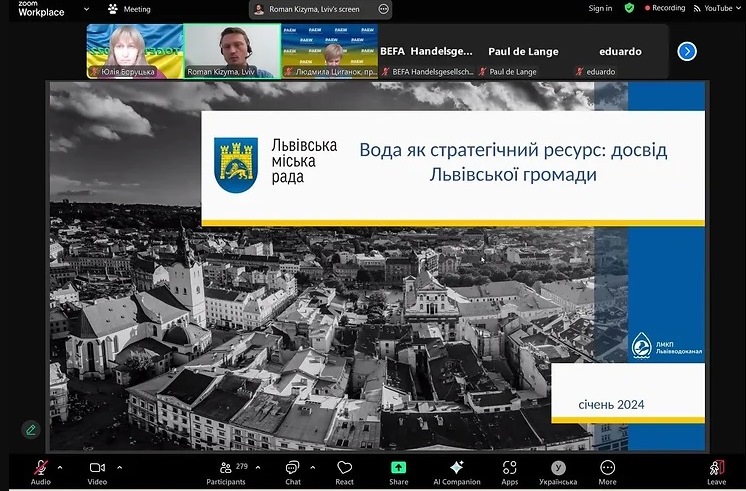
Task: Open screen share options ellipsis button
Action: coord(383,9)
